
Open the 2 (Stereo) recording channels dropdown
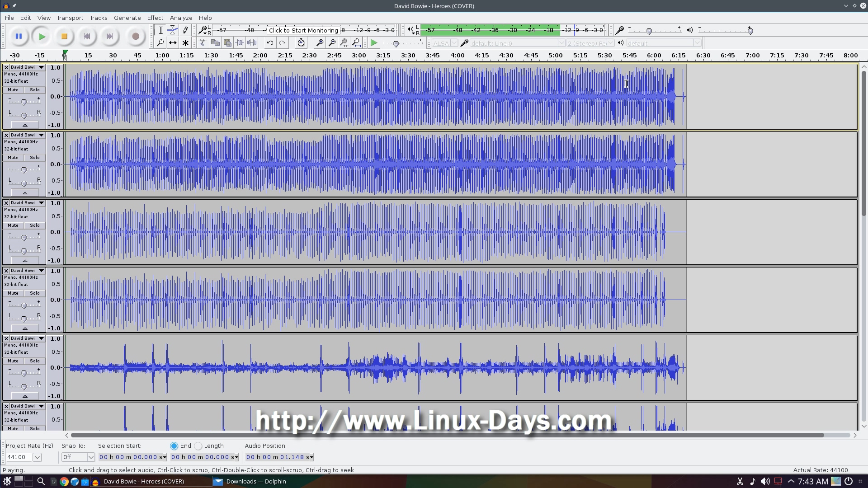pyautogui.click(x=590, y=43)
